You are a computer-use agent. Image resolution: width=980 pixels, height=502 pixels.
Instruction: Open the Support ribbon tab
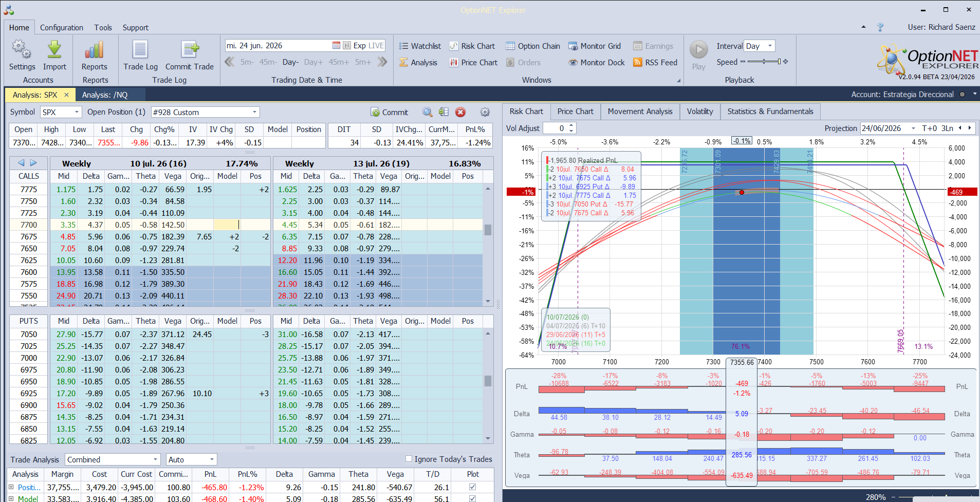[x=136, y=28]
